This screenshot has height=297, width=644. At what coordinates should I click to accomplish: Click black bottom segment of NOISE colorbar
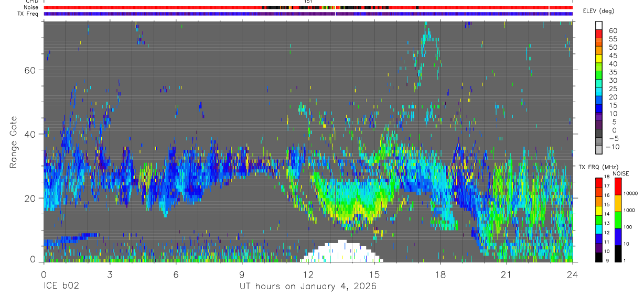pos(618,254)
